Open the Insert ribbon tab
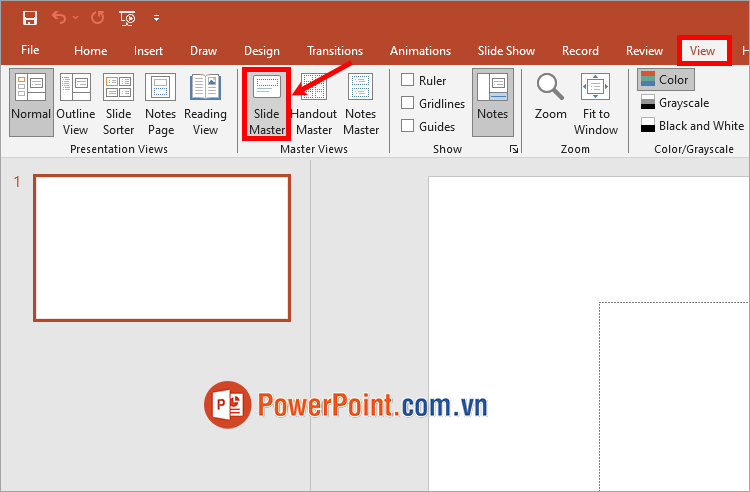The height and width of the screenshot is (492, 750). pyautogui.click(x=148, y=51)
